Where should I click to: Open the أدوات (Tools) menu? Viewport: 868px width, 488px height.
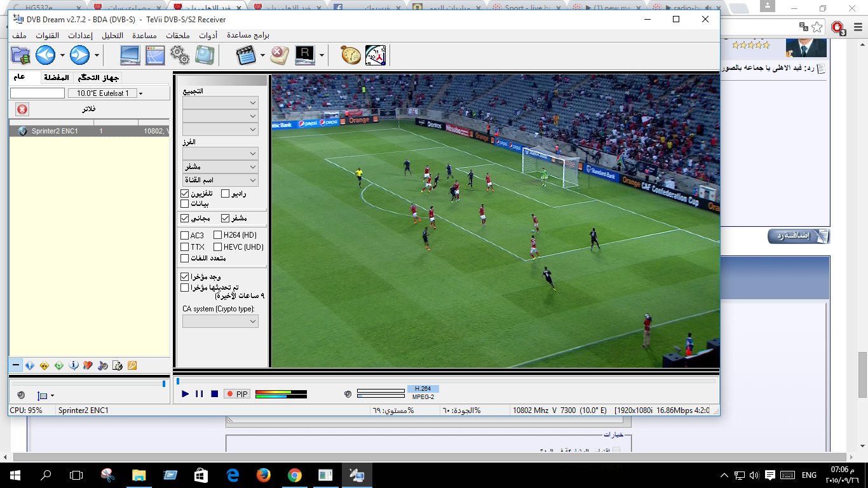click(208, 35)
